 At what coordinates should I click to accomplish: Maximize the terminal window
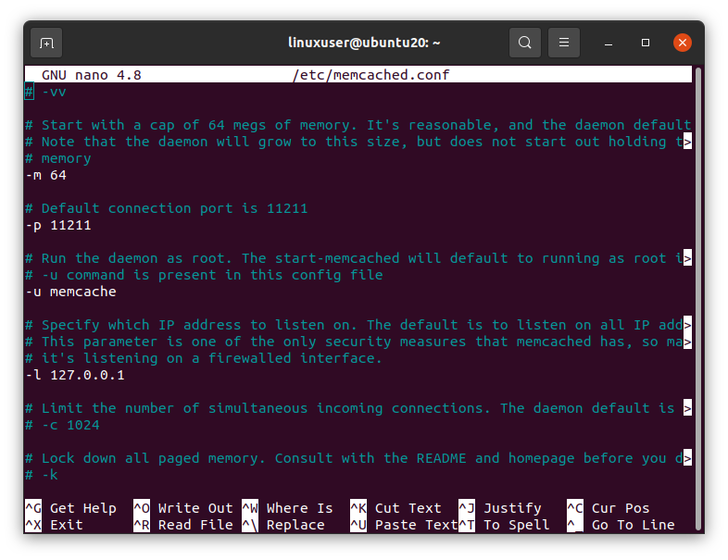(646, 43)
